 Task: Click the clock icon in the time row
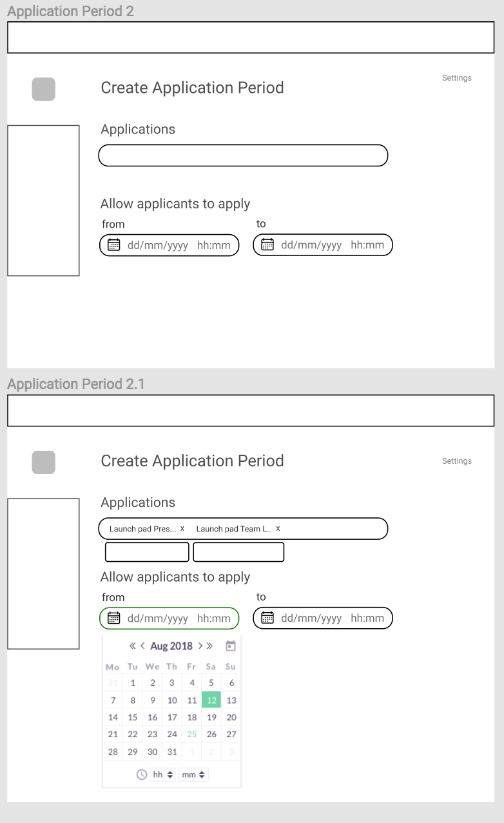(141, 775)
